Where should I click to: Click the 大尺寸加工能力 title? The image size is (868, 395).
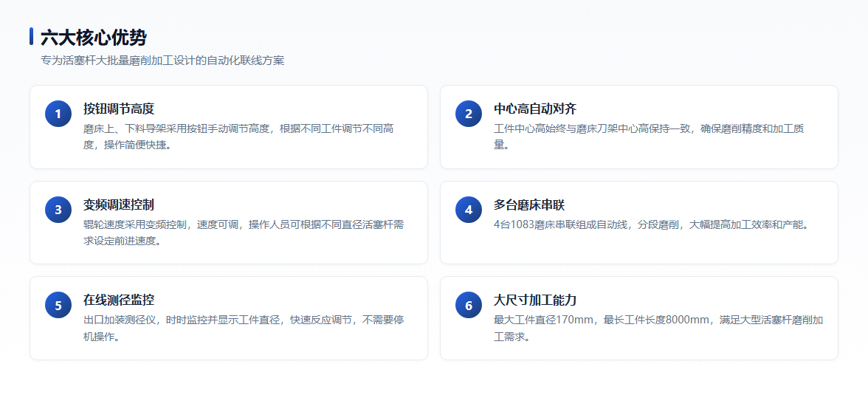pyautogui.click(x=534, y=300)
